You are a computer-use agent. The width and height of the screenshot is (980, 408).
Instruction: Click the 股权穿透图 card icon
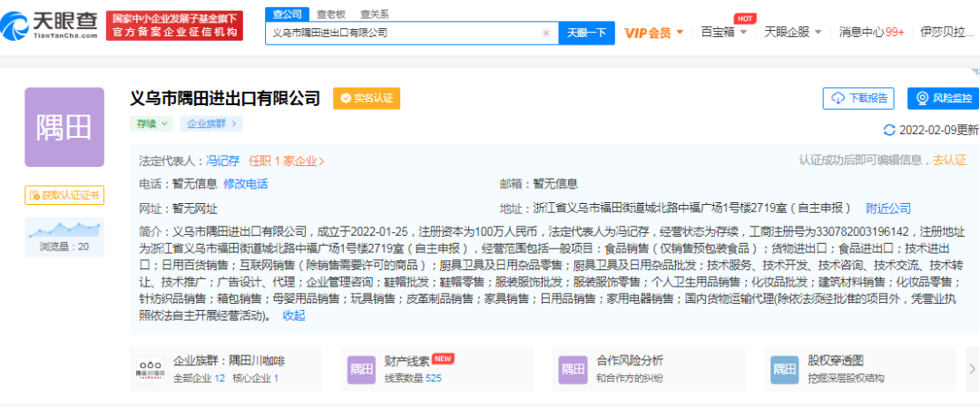tap(784, 370)
